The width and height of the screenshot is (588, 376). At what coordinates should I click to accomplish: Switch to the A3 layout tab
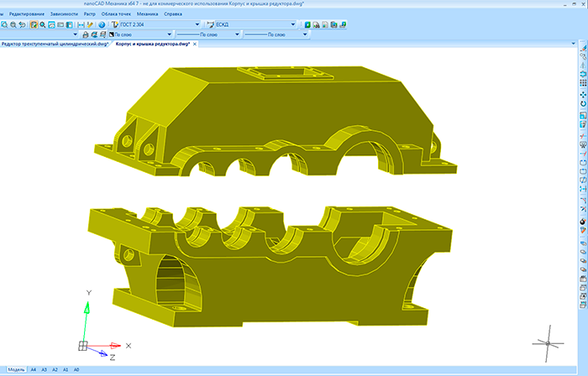[x=44, y=369]
